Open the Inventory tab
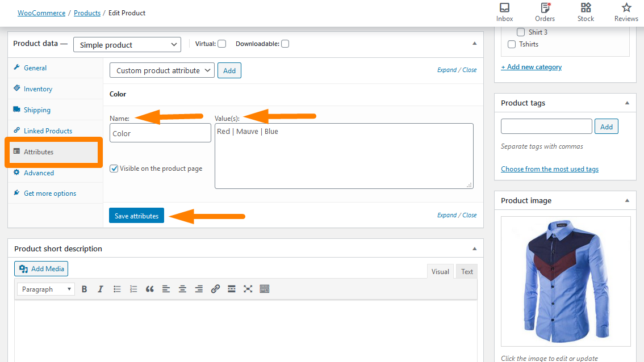 56,89
